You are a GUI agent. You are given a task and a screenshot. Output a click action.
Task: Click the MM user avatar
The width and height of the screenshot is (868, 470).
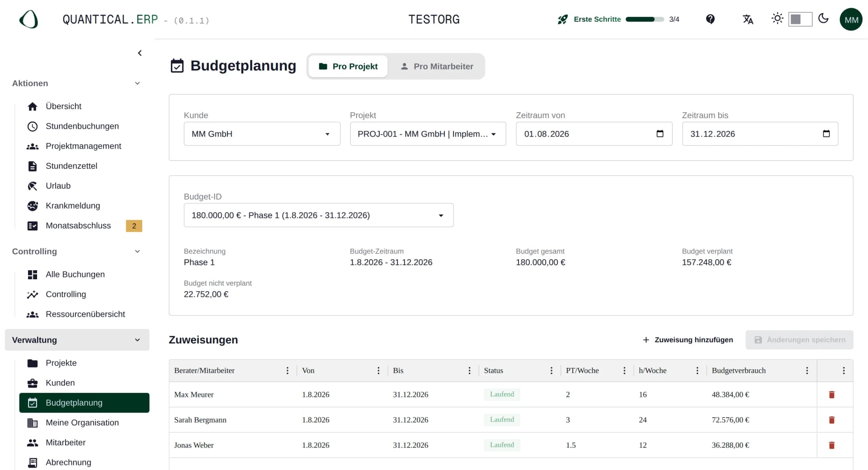851,19
